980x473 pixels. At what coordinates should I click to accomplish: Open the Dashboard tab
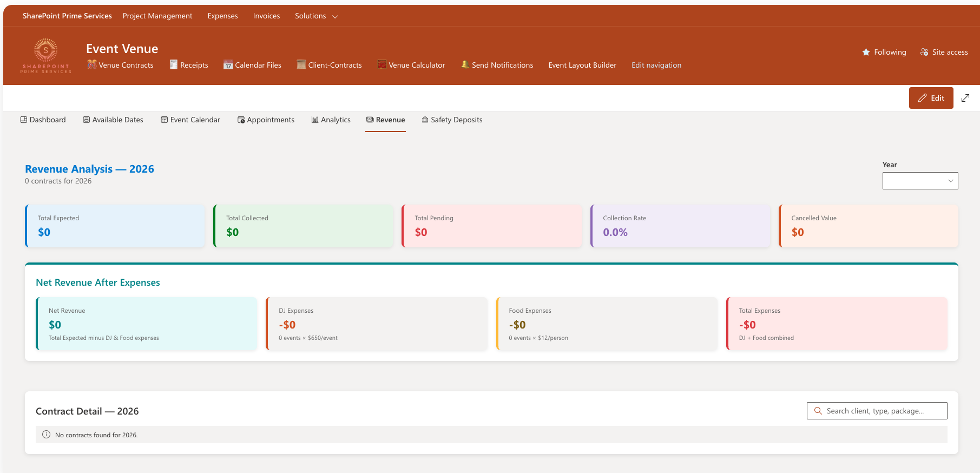click(43, 120)
